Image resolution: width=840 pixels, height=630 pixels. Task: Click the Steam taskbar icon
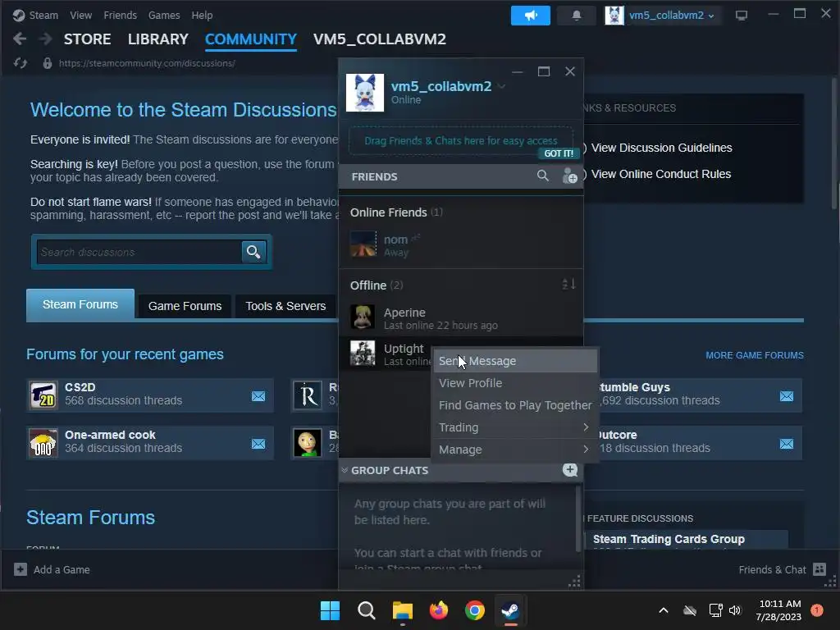[x=510, y=610]
